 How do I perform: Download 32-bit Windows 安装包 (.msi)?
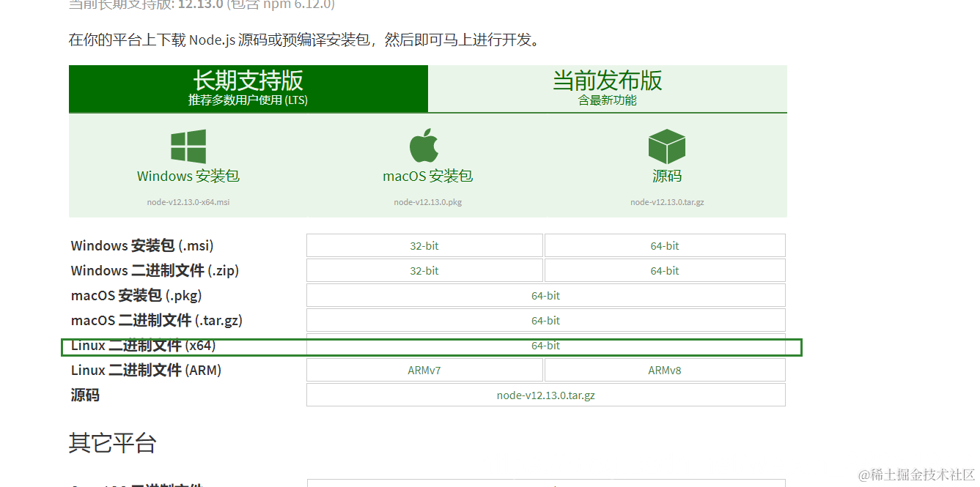click(424, 246)
